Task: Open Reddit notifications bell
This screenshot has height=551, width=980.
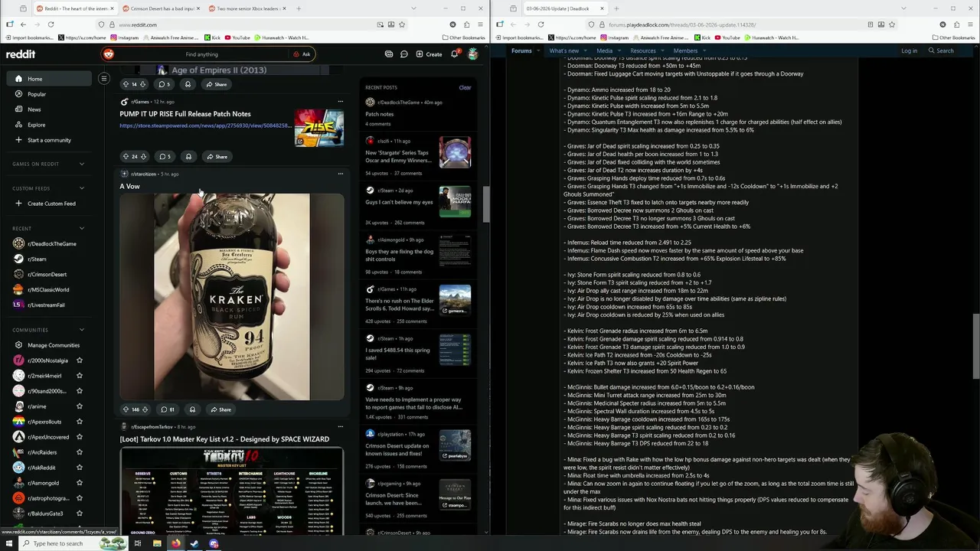Action: pyautogui.click(x=454, y=54)
